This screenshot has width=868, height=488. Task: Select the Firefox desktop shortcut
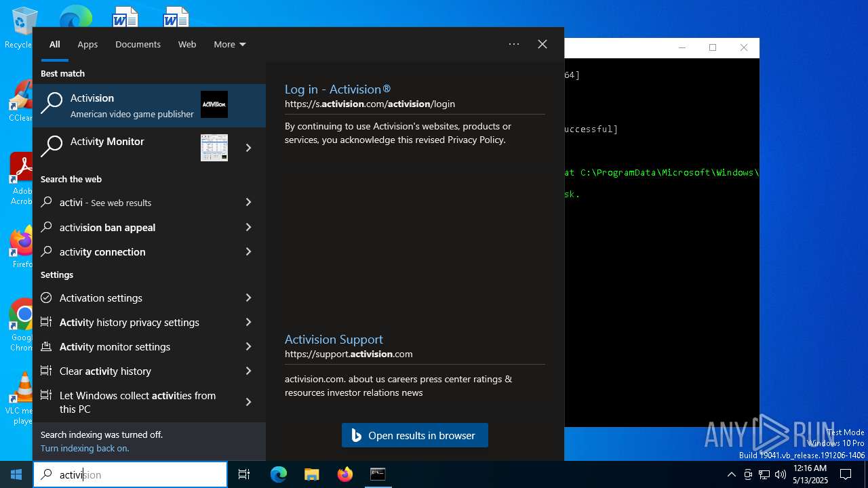coord(20,247)
